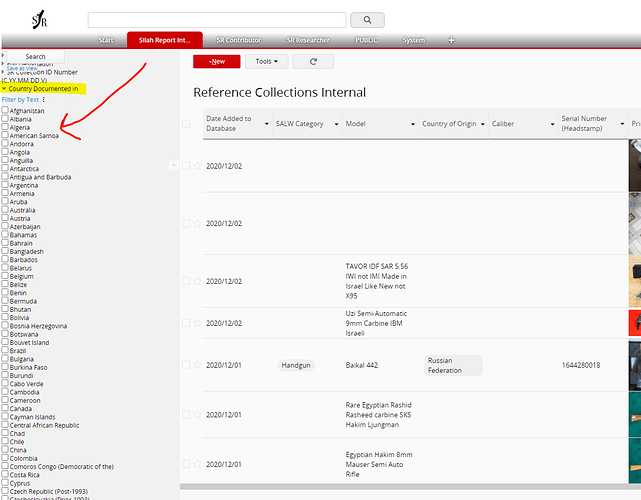This screenshot has height=500, width=641.
Task: Click the top search input field
Action: coord(217,20)
